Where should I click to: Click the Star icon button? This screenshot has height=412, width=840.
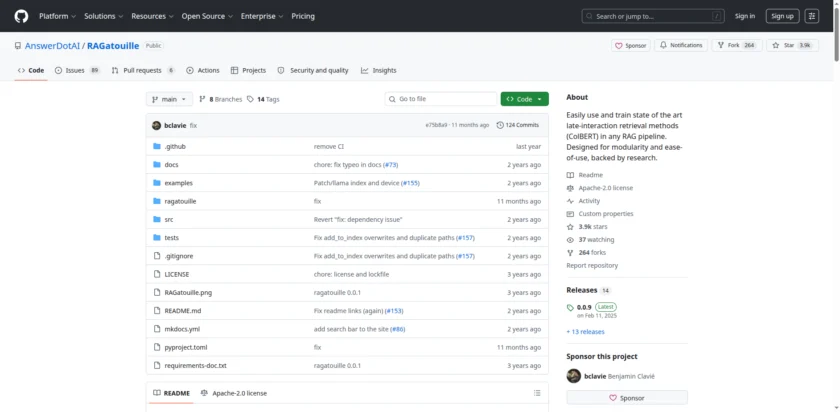pyautogui.click(x=774, y=45)
